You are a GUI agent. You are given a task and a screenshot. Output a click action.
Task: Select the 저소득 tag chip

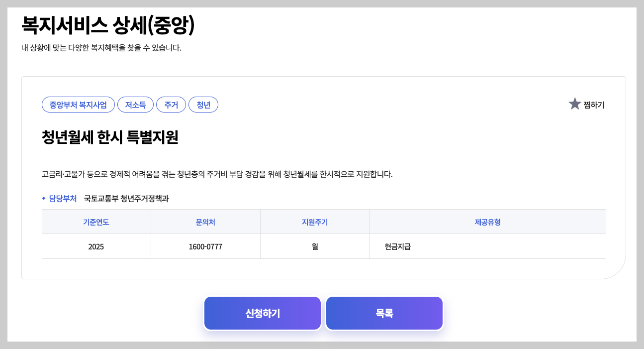tap(135, 105)
